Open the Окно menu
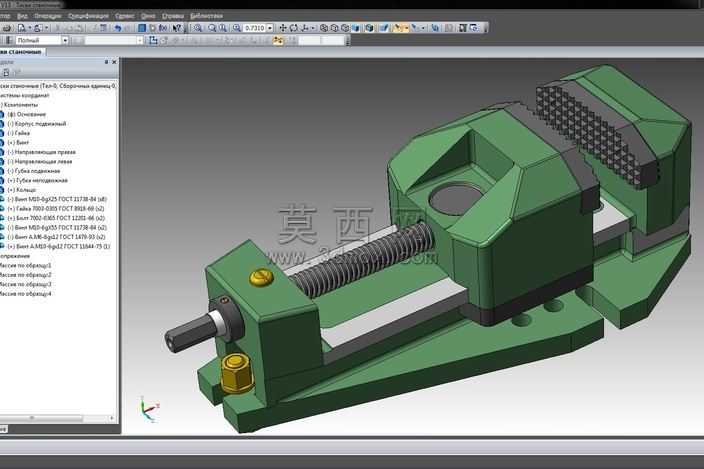This screenshot has width=704, height=469. [x=148, y=16]
